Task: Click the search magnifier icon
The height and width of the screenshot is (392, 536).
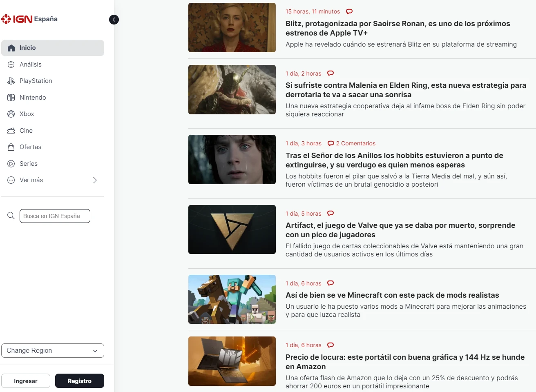Action: pyautogui.click(x=11, y=216)
